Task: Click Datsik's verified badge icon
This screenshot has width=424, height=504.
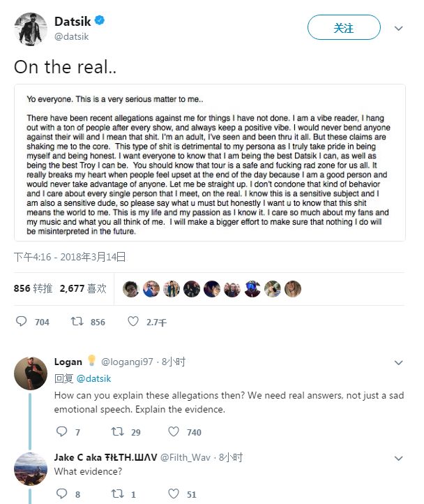Action: pyautogui.click(x=100, y=21)
